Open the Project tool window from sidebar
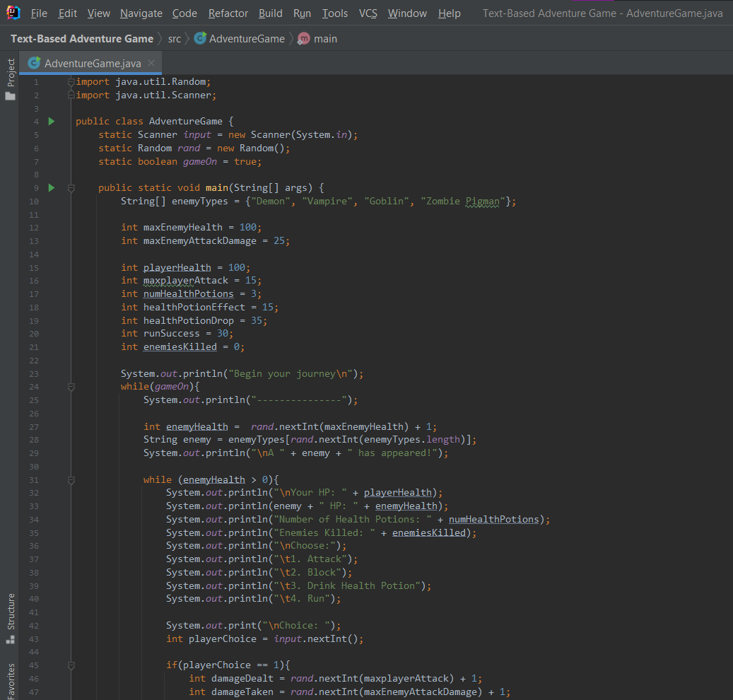733x700 pixels. (x=11, y=73)
